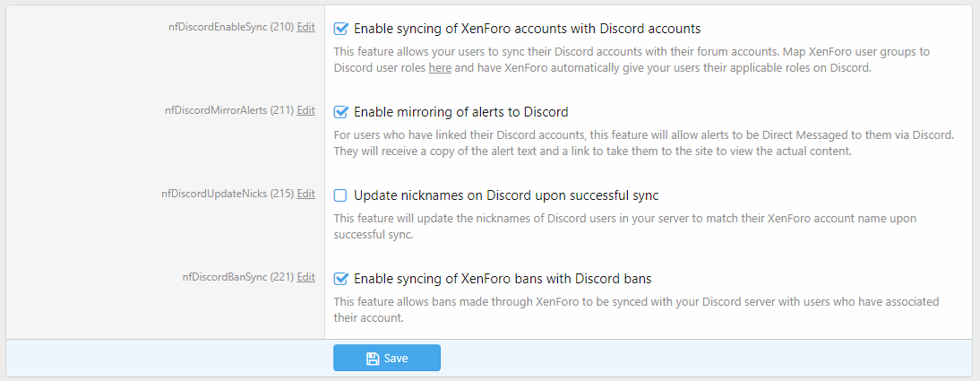Click the floppy disk icon on Save
The height and width of the screenshot is (381, 980).
click(373, 359)
